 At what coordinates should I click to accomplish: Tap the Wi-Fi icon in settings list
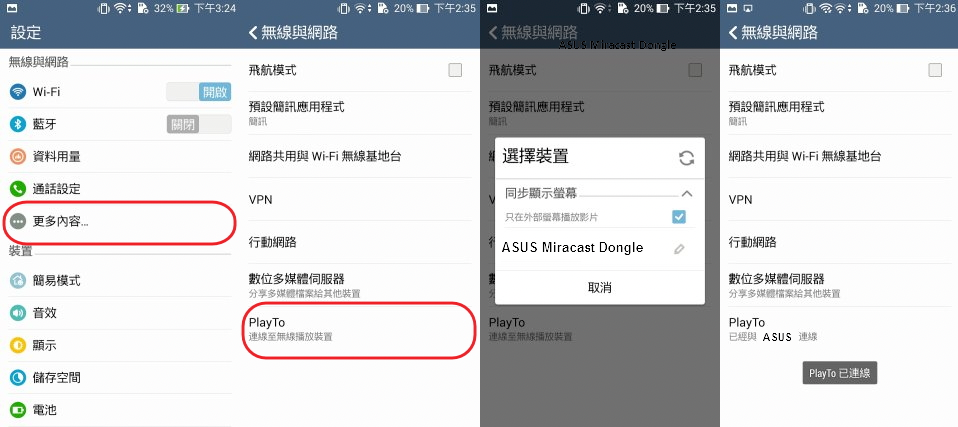(18, 92)
